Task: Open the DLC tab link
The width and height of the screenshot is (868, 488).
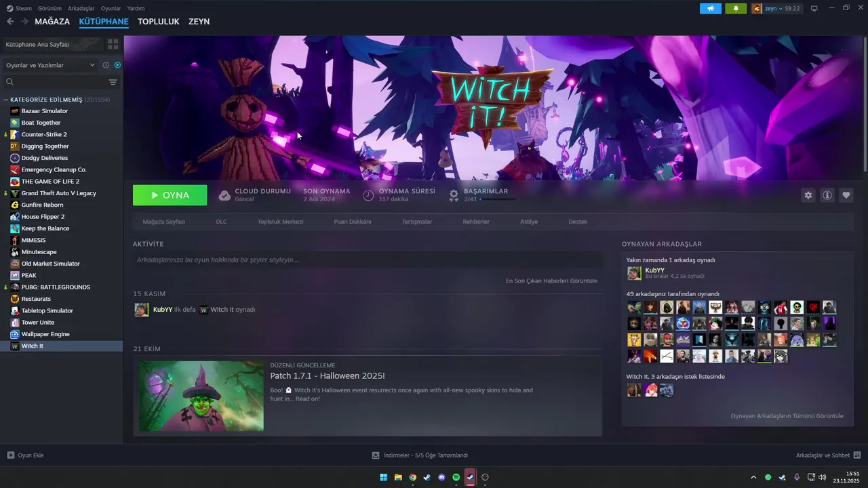Action: (x=222, y=222)
